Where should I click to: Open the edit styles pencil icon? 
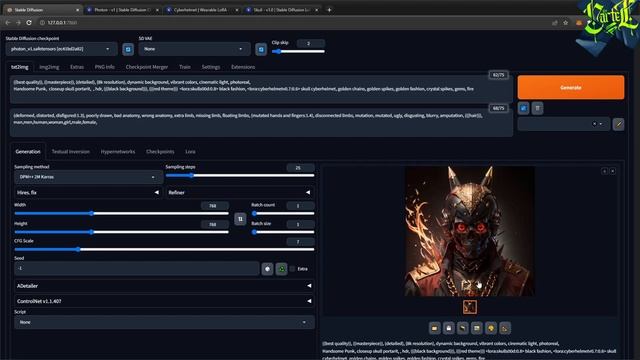click(x=618, y=124)
